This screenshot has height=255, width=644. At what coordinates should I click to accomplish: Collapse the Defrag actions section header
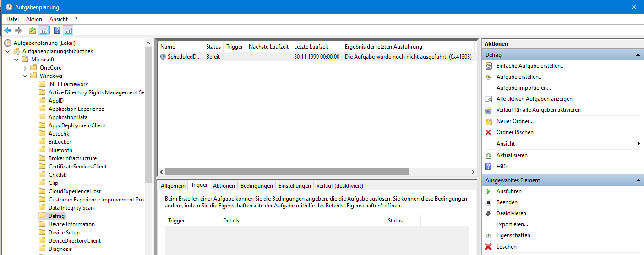[638, 55]
